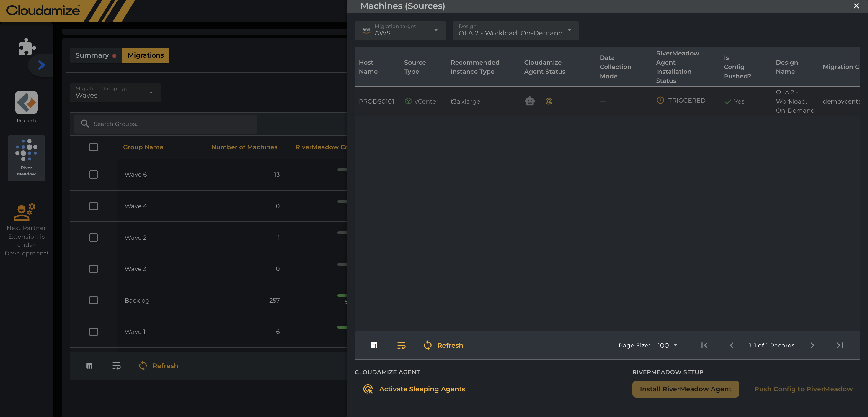The image size is (868, 417).
Task: Click Push Config to RiverMeadow
Action: [803, 389]
